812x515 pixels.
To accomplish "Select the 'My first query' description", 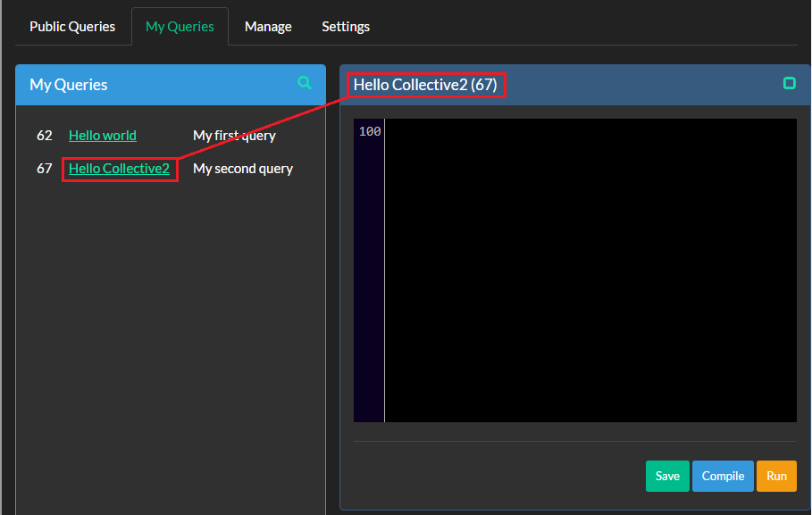I will click(x=234, y=136).
